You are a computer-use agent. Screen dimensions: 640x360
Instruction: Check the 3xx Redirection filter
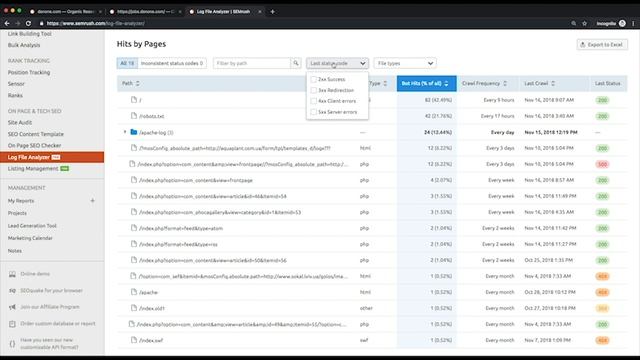tap(313, 90)
